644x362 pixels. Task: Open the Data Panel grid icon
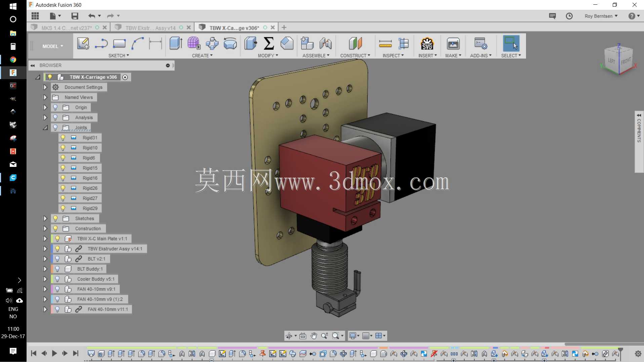click(x=35, y=16)
